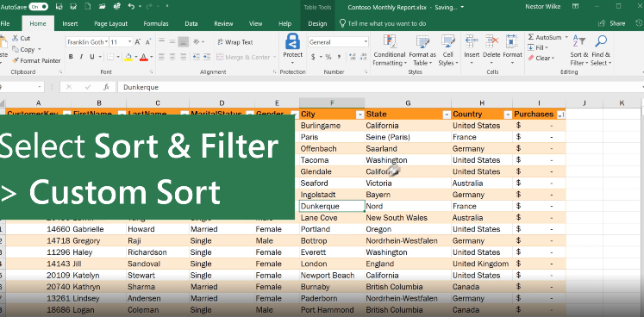
Task: Open the Sort & Filter menu
Action: tap(579, 50)
